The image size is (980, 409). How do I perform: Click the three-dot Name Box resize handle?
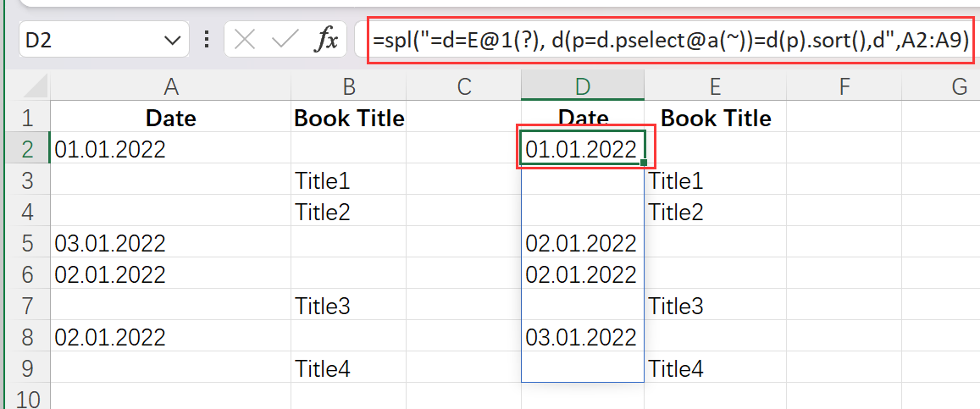(x=207, y=40)
